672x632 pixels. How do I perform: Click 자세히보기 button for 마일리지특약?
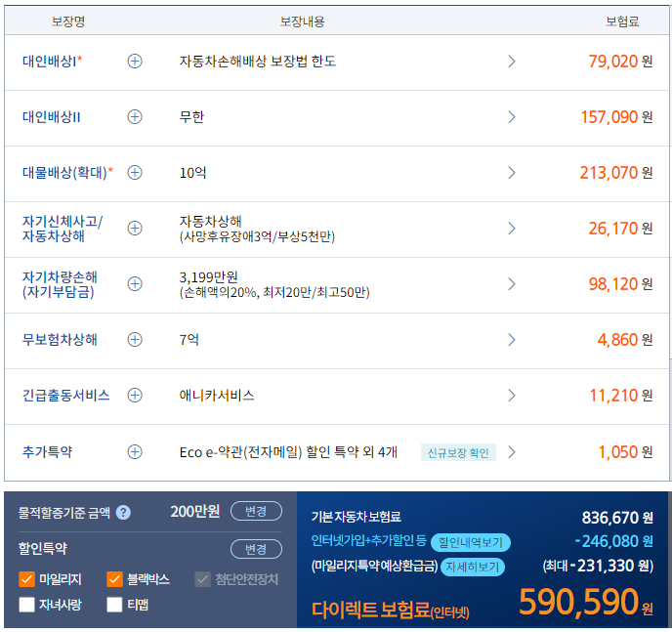pyautogui.click(x=473, y=567)
